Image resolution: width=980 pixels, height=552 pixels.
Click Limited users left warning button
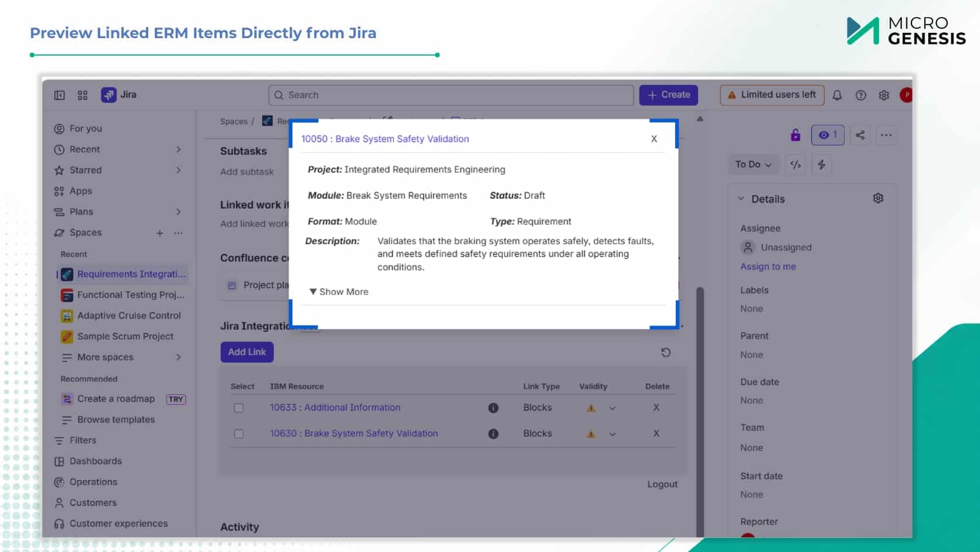pos(772,95)
